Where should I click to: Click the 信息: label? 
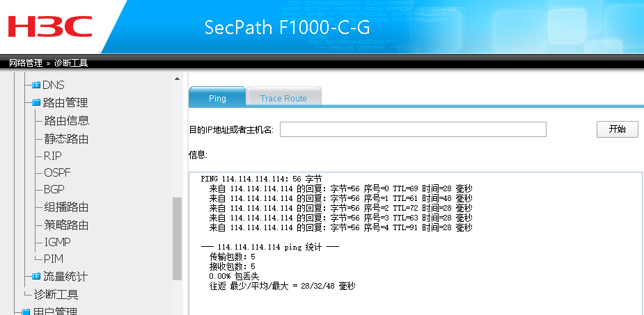(x=198, y=155)
